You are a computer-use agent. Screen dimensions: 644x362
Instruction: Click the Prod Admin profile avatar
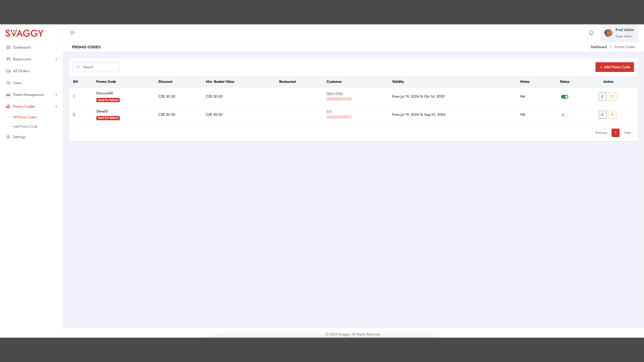[608, 33]
